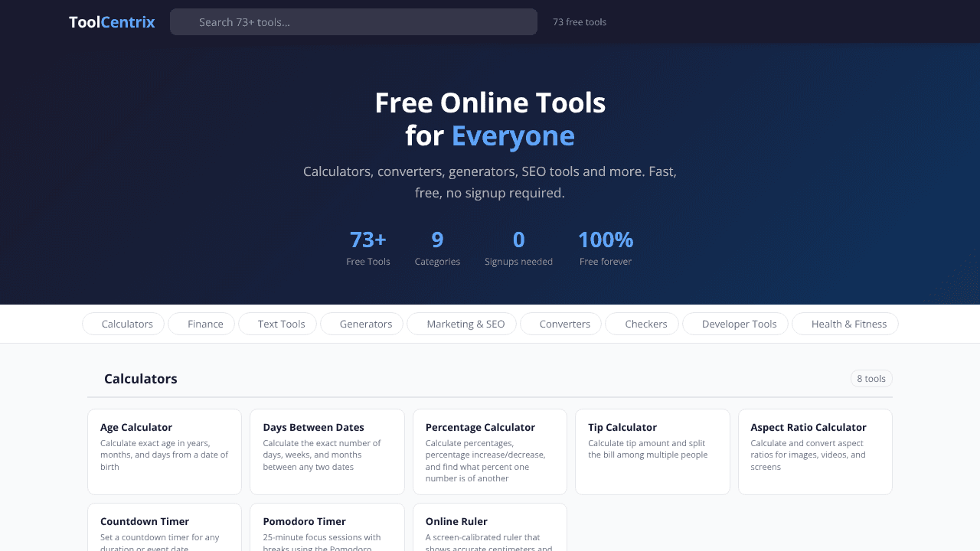Image resolution: width=980 pixels, height=551 pixels.
Task: Click the '8 tools' badge in Calculators
Action: [871, 379]
